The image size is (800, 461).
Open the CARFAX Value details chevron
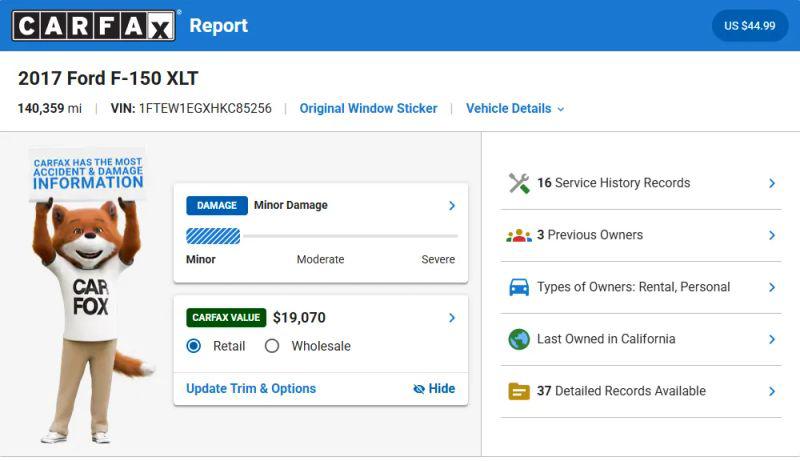452,318
